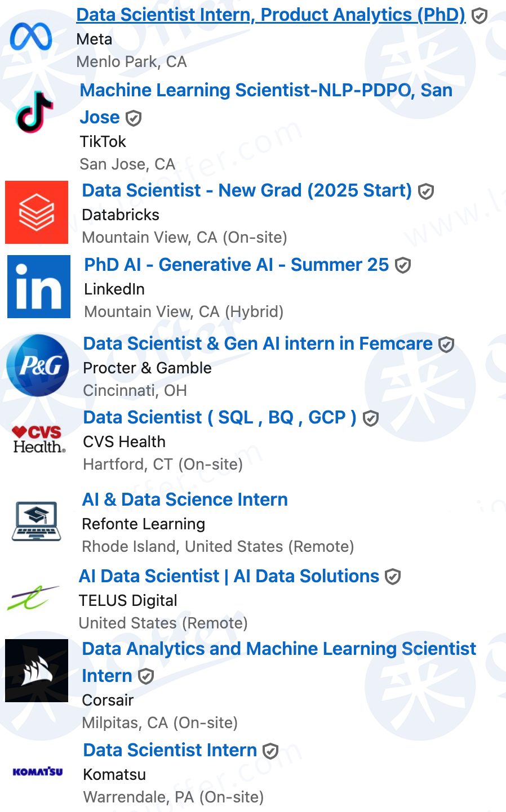506x812 pixels.
Task: Open Machine Learning Scientist-NLP-PDPO job link
Action: click(x=266, y=104)
